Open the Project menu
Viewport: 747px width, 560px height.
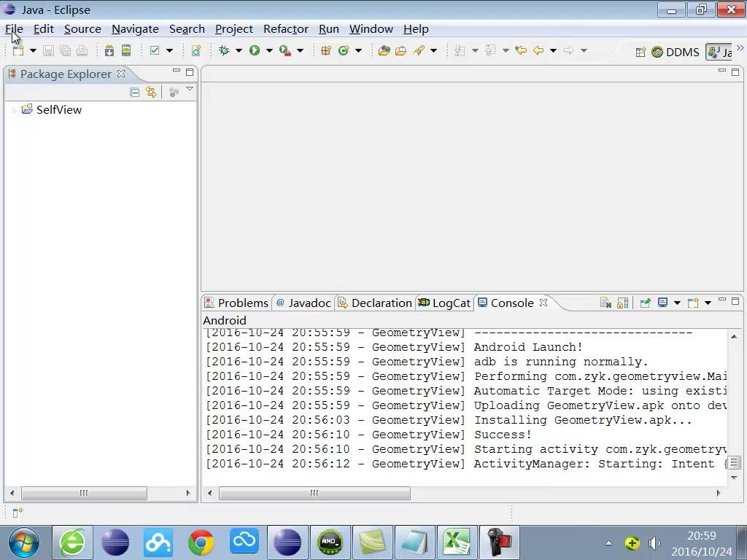coord(234,29)
